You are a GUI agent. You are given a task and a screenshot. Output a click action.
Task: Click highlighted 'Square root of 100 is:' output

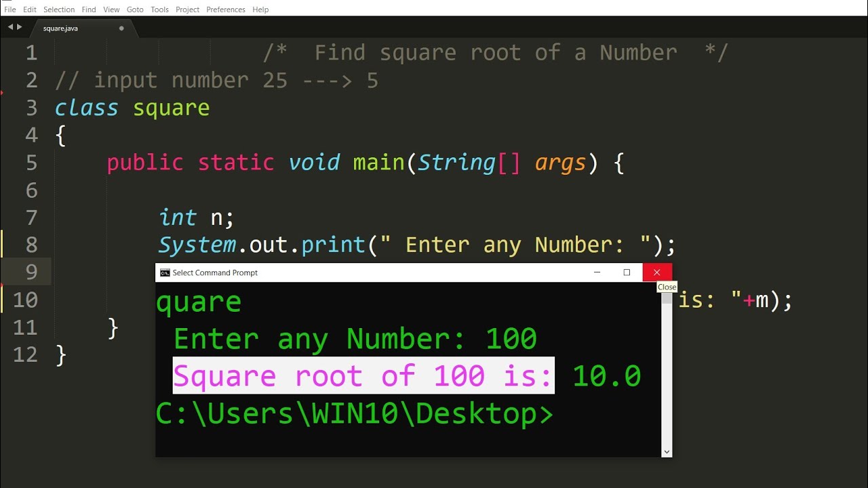(x=363, y=375)
